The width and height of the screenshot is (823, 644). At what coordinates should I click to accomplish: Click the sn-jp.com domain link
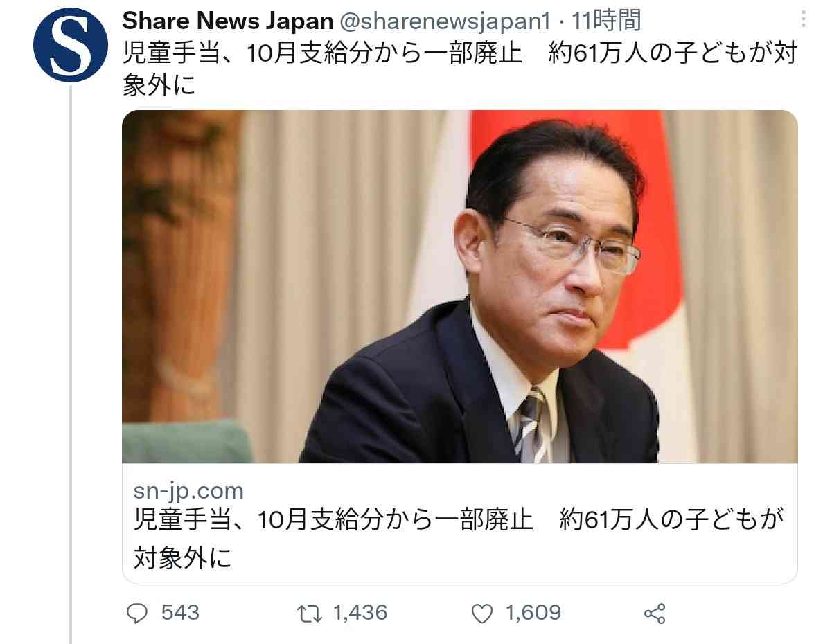coord(188,491)
